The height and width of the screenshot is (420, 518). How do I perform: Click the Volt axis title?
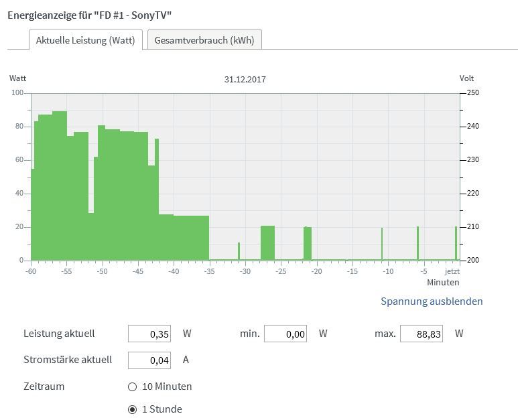click(466, 78)
